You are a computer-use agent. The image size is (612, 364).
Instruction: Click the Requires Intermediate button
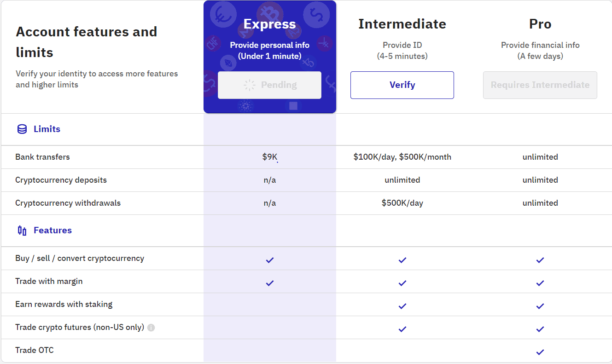tap(540, 85)
